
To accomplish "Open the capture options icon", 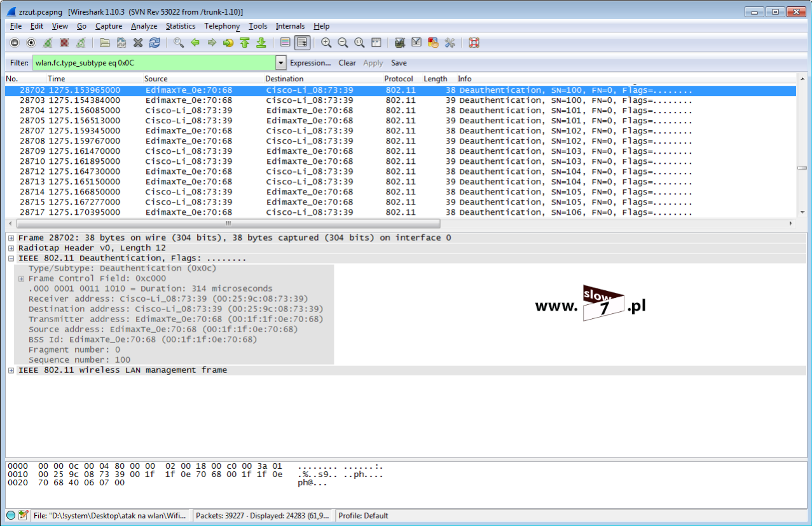I will [x=31, y=43].
